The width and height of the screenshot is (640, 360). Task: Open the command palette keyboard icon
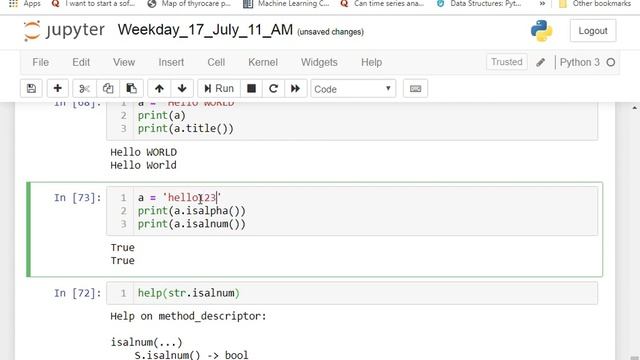click(416, 89)
